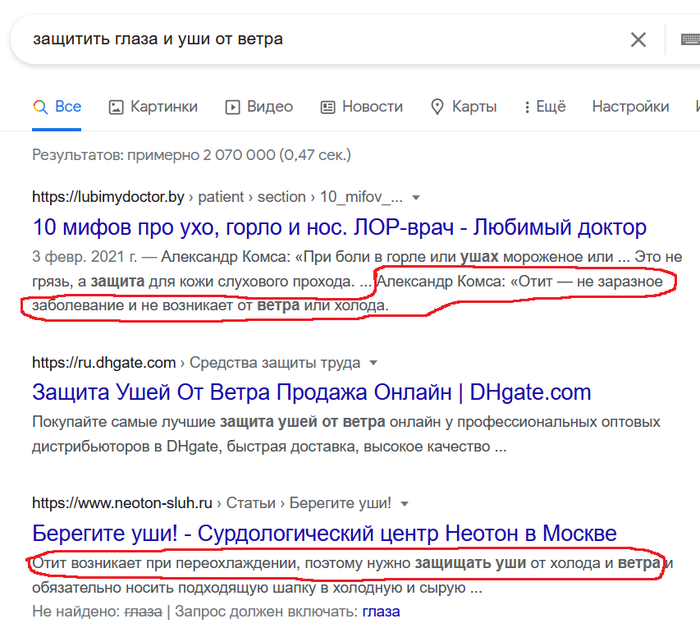Click the date text 3 февр. 2021 г.
This screenshot has height=628, width=700.
coord(84,257)
